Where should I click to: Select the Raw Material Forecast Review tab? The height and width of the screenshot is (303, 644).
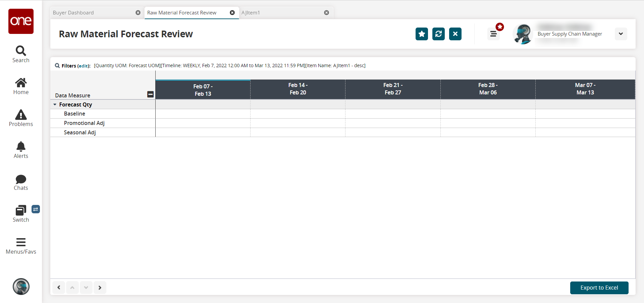point(182,13)
